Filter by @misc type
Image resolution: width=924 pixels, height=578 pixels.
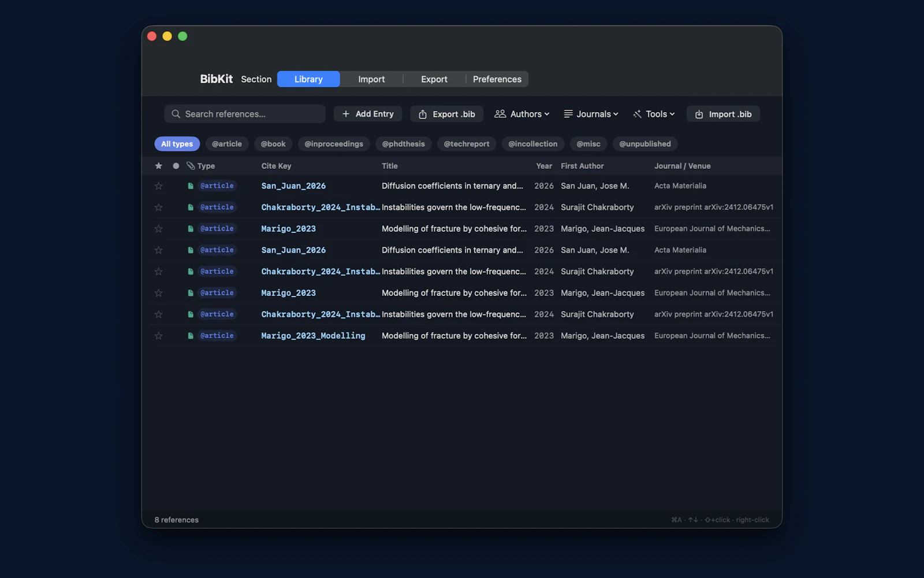pos(588,144)
